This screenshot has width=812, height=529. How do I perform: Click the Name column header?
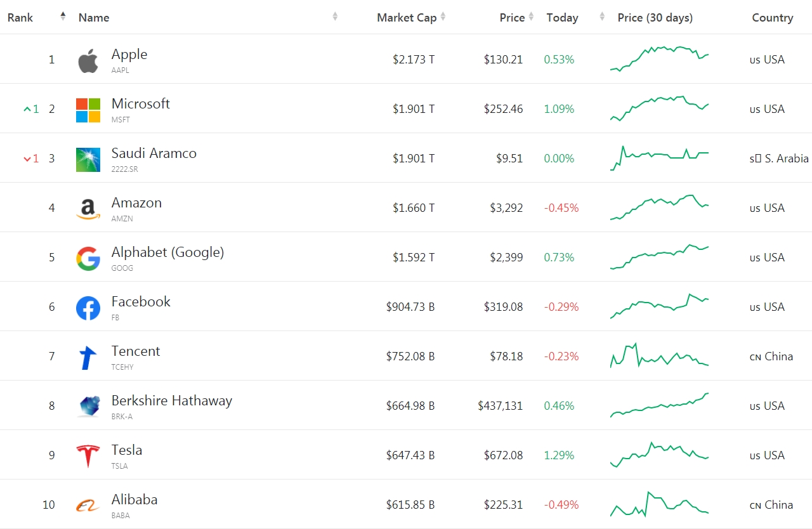[x=94, y=18]
